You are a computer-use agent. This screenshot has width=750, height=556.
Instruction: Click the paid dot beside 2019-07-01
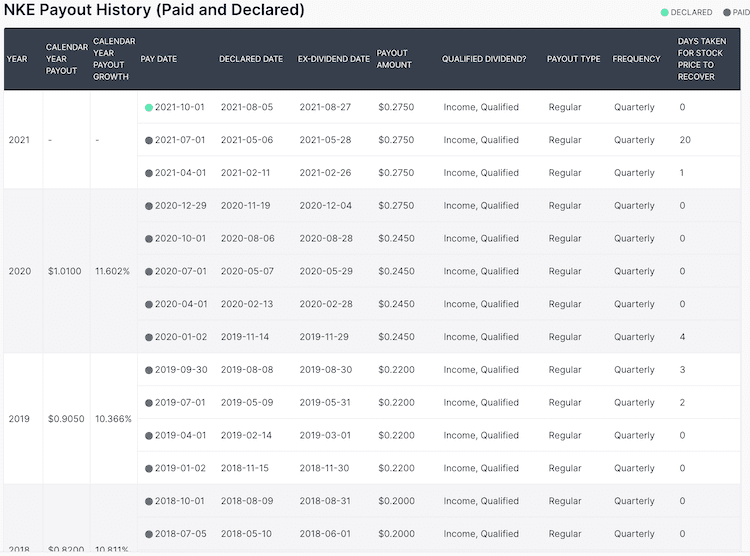click(x=149, y=403)
